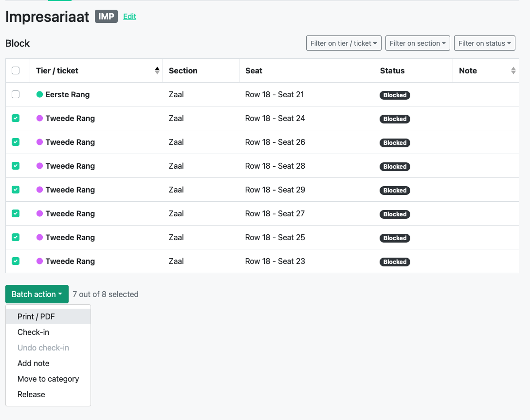Check the Row 18 - Seat 21 checkbox
This screenshot has height=420, width=530.
pos(16,94)
